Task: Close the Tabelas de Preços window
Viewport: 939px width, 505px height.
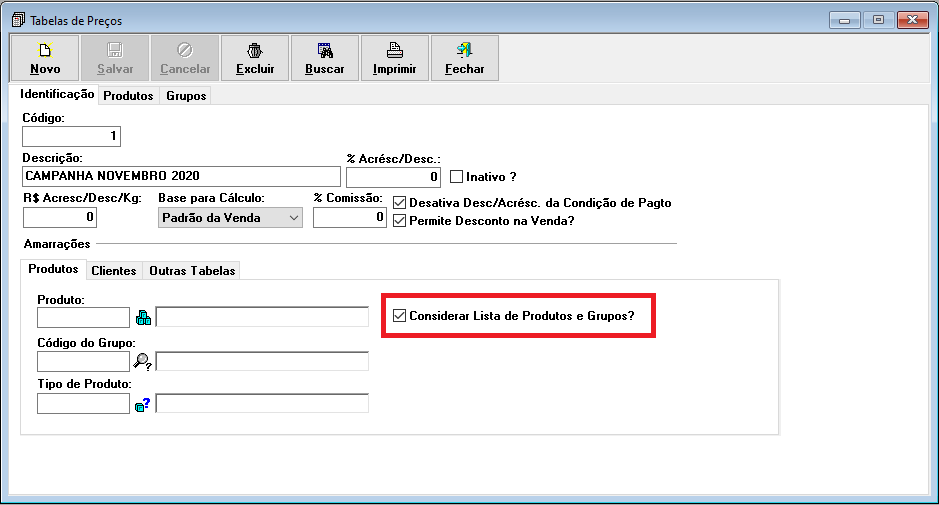Action: tap(913, 20)
